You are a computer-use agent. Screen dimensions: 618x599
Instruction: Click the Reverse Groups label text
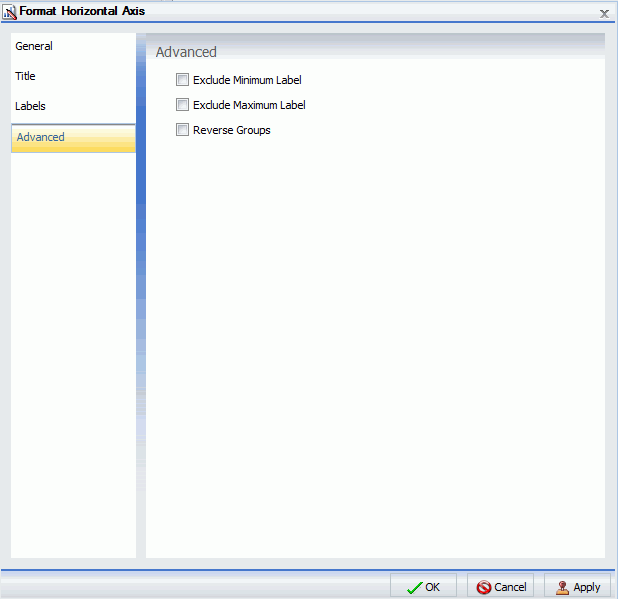click(x=232, y=130)
